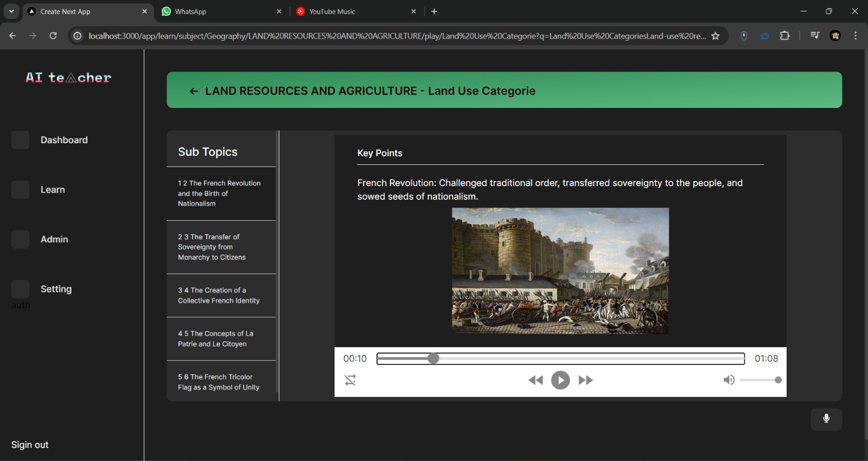The image size is (868, 461).
Task: Click the Sigin out link
Action: click(30, 445)
